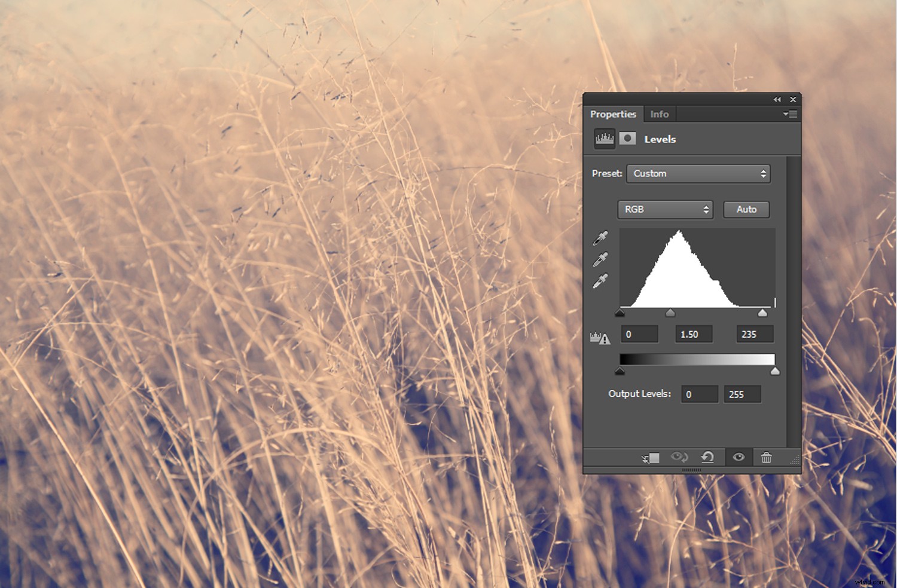Click the Auto levels button
The height and width of the screenshot is (588, 897).
[x=746, y=210]
